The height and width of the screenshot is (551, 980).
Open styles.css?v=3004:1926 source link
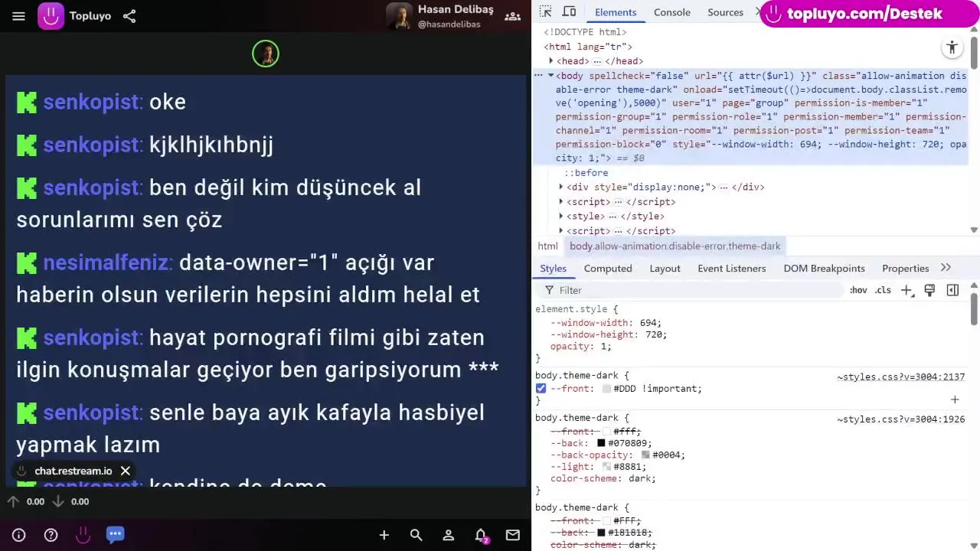(x=900, y=419)
